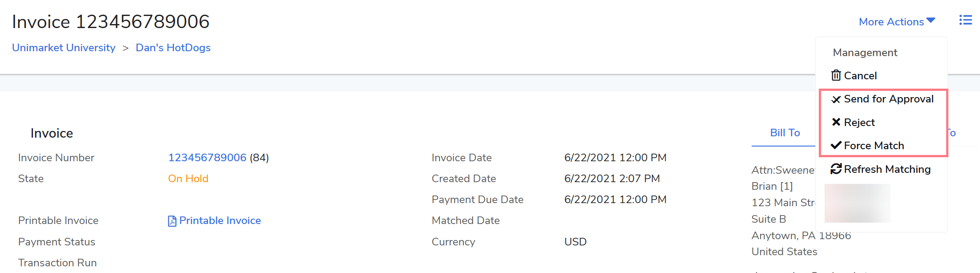Click the Refresh Matching arrows icon
The width and height of the screenshot is (980, 273).
[836, 169]
